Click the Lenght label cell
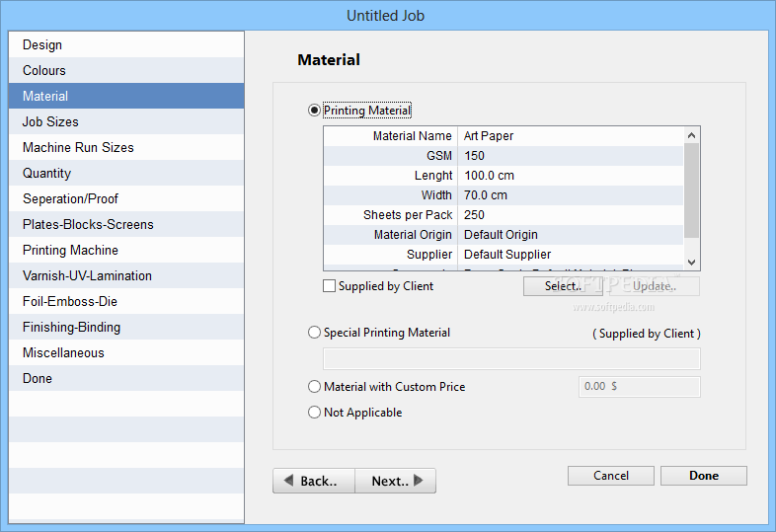 (391, 176)
